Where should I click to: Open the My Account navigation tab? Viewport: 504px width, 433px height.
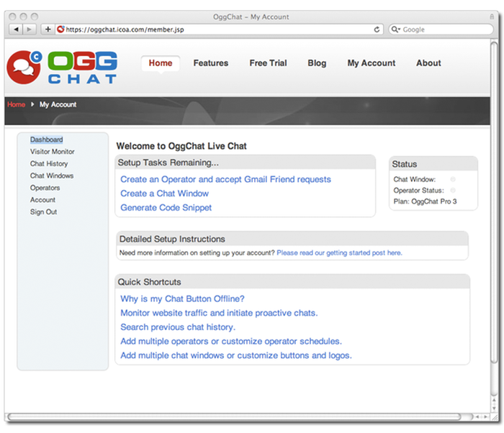pyautogui.click(x=372, y=63)
